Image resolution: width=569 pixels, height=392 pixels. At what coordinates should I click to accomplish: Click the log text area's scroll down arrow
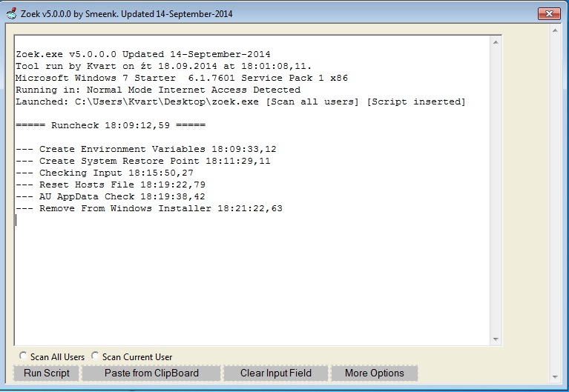coord(496,339)
